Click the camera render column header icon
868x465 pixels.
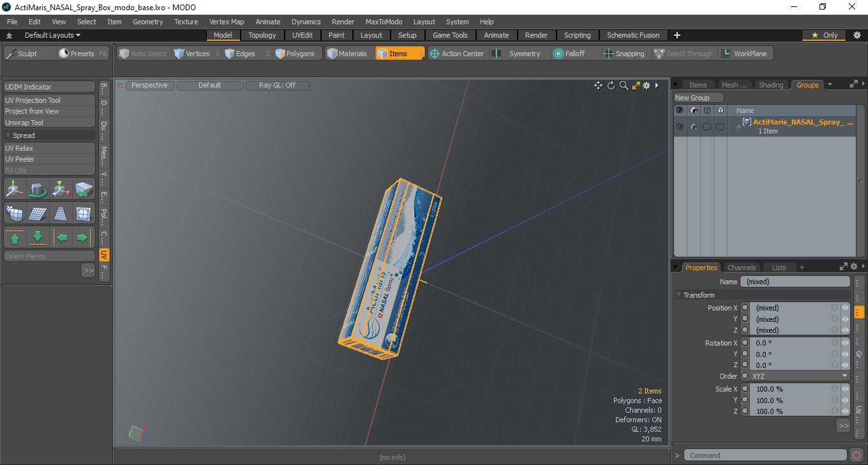point(693,111)
